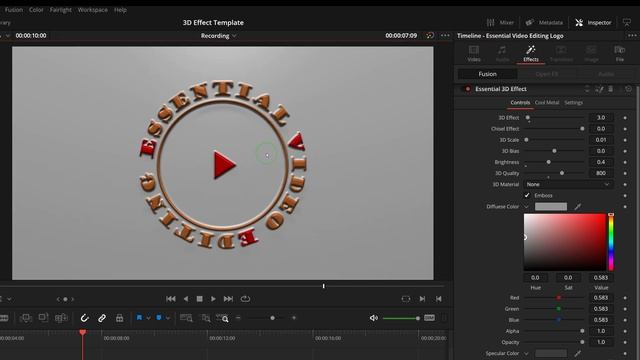Click the full extent zoom icon

click(186, 318)
